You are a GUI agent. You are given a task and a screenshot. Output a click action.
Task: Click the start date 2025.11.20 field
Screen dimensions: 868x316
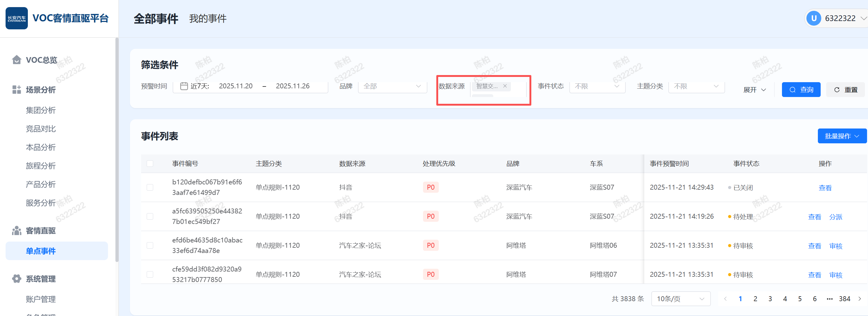(x=235, y=86)
